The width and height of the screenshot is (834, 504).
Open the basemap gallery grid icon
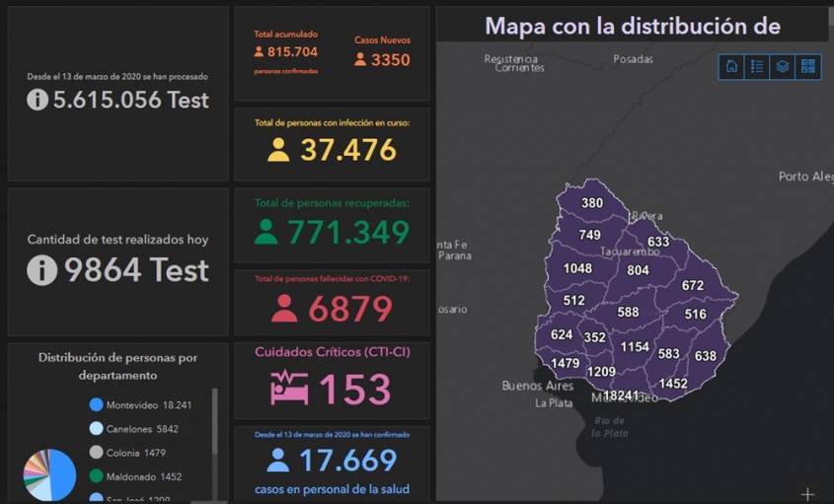(x=808, y=67)
